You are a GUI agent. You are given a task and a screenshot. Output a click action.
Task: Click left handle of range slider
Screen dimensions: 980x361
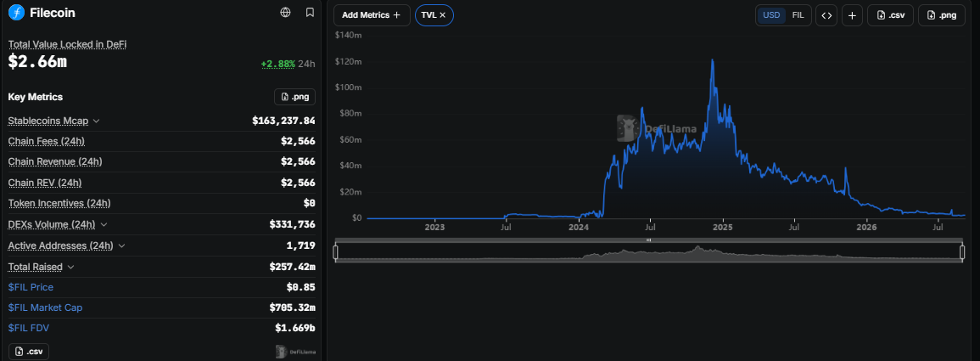coord(336,252)
